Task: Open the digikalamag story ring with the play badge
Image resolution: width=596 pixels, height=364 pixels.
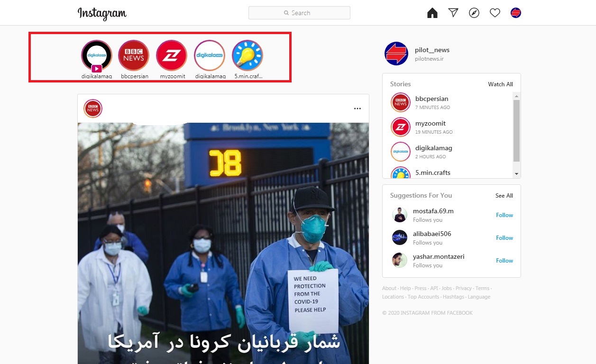Action: coord(97,55)
